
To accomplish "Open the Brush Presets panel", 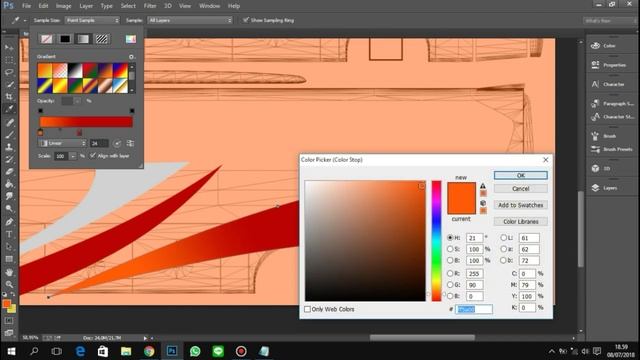I will (x=612, y=149).
